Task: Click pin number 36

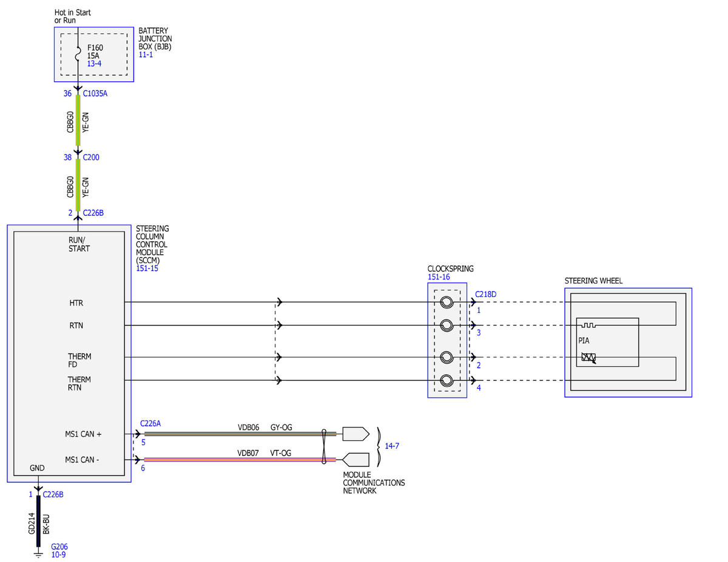Action: pyautogui.click(x=67, y=94)
